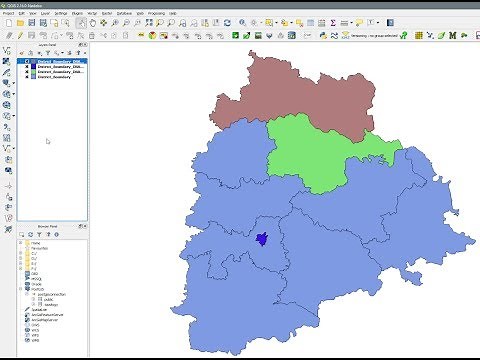Select ArcGisFeatureServer in Browser Panel

point(47,315)
